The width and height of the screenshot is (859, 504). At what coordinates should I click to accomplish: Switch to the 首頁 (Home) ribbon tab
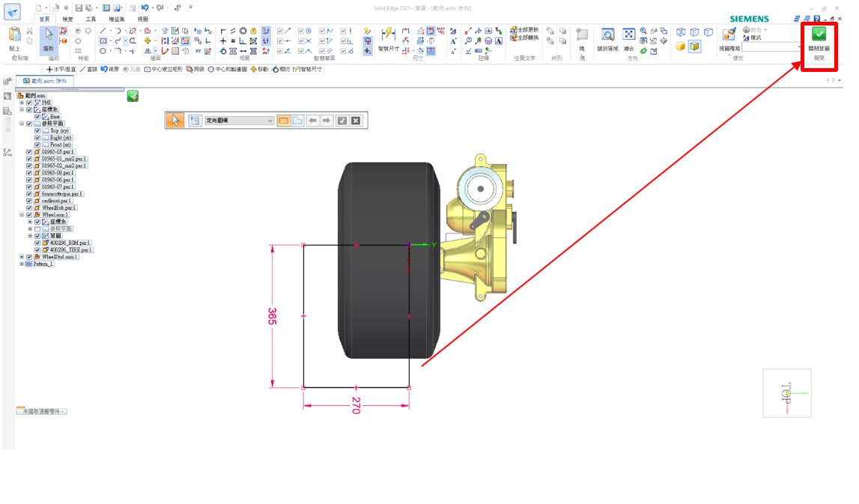44,19
